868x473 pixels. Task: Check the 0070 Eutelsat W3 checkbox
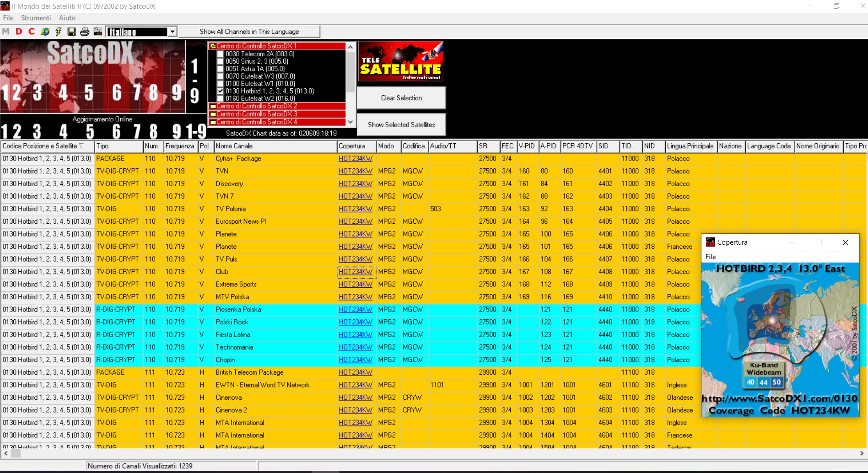tap(221, 76)
